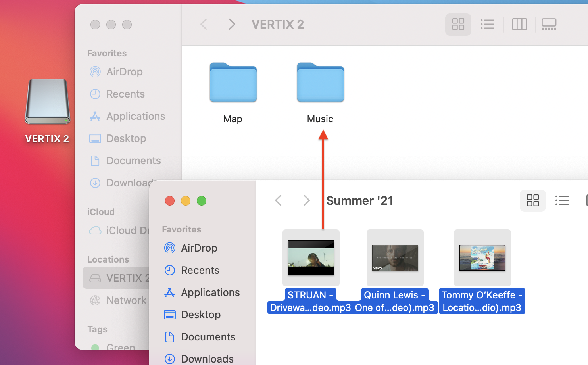Open the Map folder
This screenshot has width=588, height=365.
coord(233,83)
